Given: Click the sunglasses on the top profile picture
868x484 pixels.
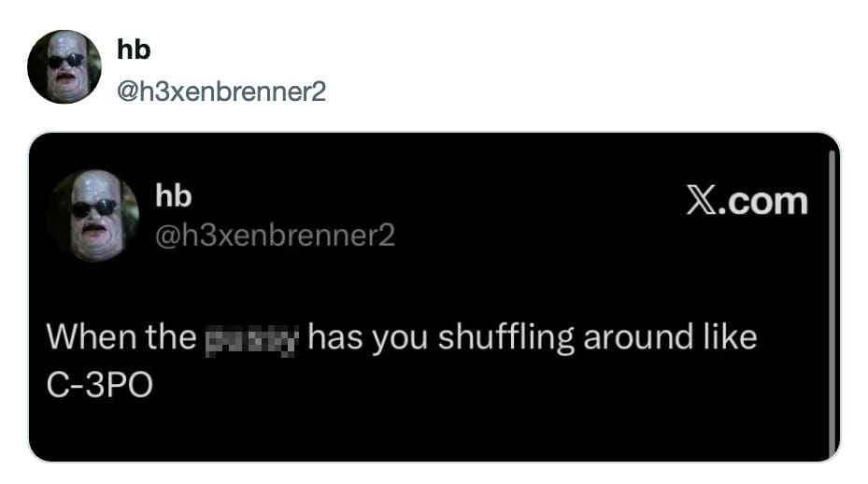Looking at the screenshot, I should (x=64, y=62).
